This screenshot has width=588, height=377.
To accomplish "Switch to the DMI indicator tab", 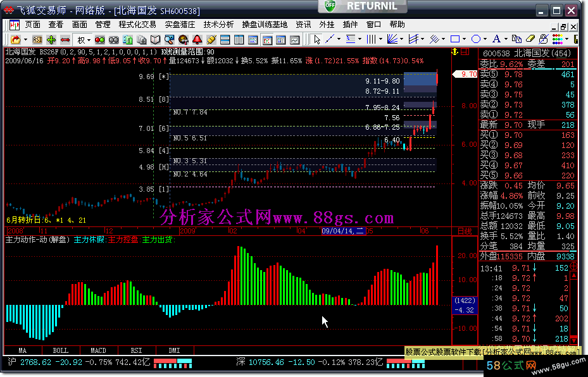I will pos(175,350).
